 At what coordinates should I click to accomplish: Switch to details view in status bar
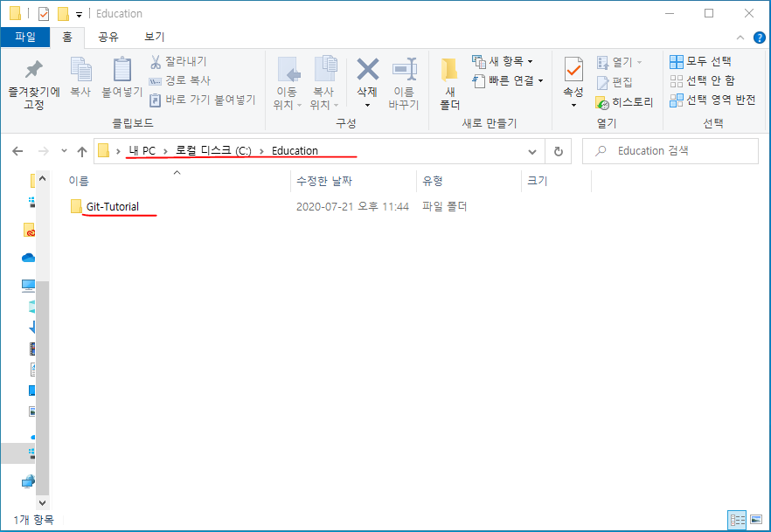tap(737, 521)
